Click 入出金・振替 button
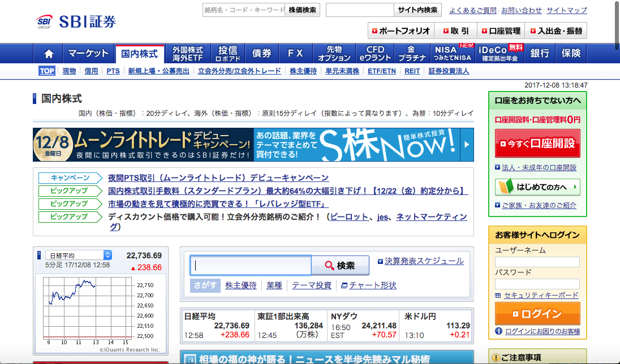This screenshot has width=620, height=364. (556, 31)
